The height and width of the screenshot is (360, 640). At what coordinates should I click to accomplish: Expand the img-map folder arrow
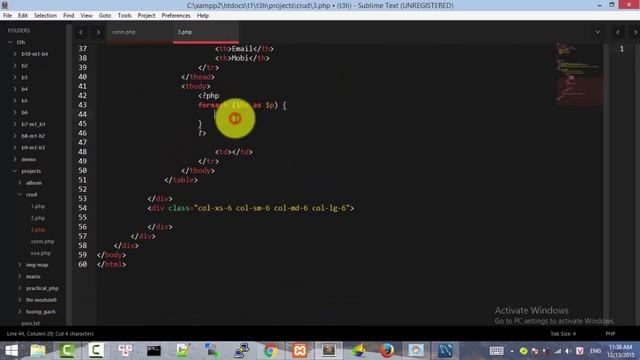[x=19, y=265]
